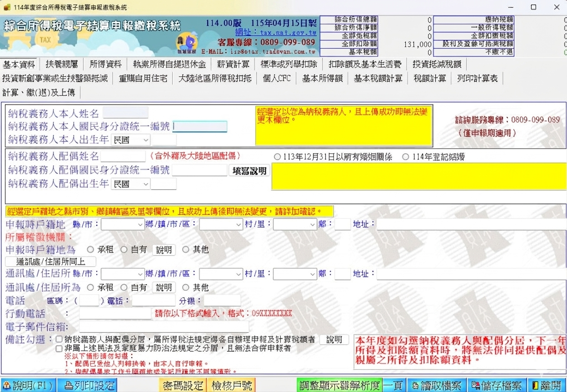567x392 pixels.
Task: Switch to 基本資料 tab
Action: tap(19, 64)
